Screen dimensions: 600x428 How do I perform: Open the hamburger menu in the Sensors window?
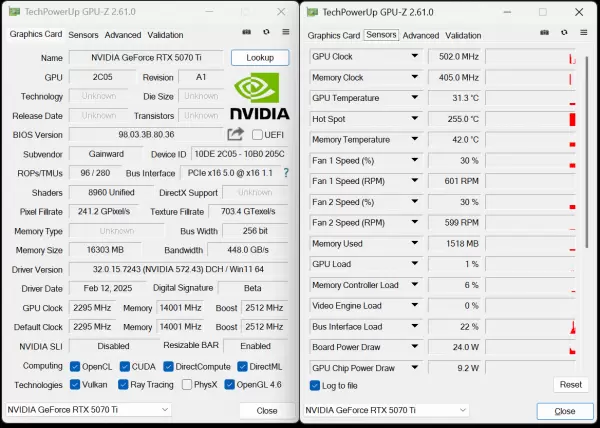tap(583, 34)
